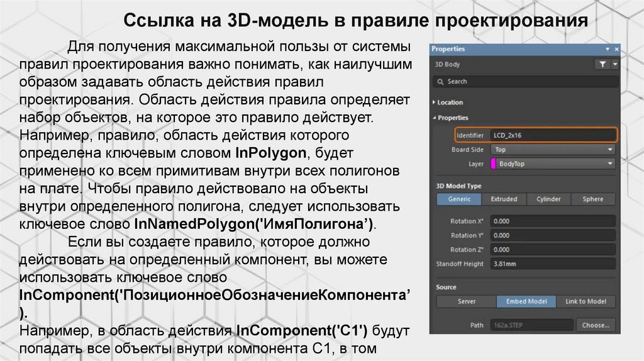This screenshot has height=361, width=644.
Task: Open the Layer dropdown showing BodyTop
Action: click(552, 164)
